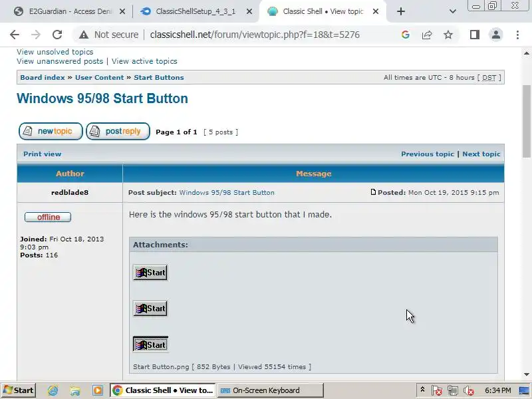Screen dimensions: 532x399
Task: Reload the current page
Action: coord(57,35)
